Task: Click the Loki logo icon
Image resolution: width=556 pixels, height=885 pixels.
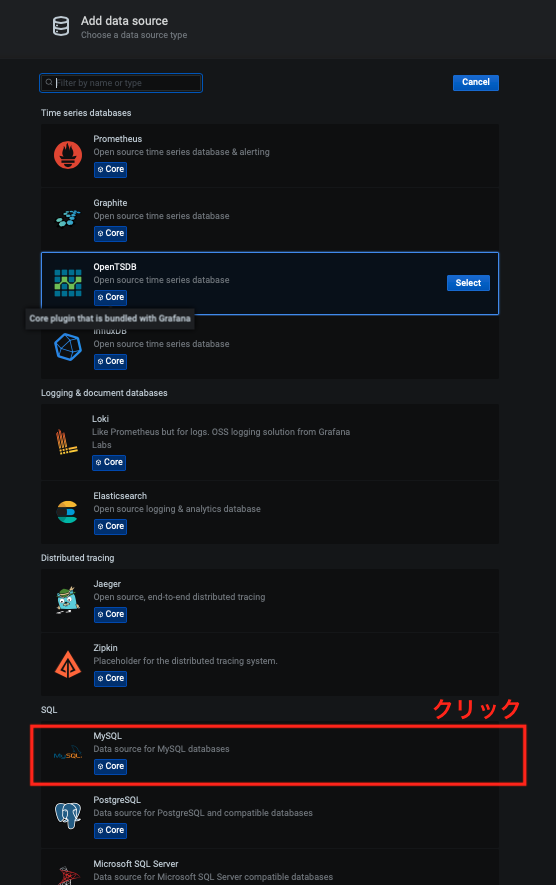Action: pos(67,442)
